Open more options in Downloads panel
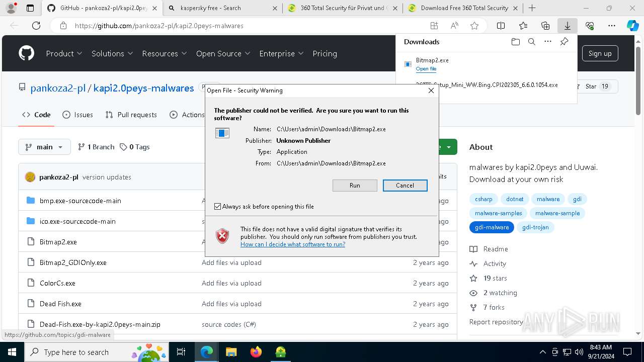The width and height of the screenshot is (644, 362). coord(548,42)
